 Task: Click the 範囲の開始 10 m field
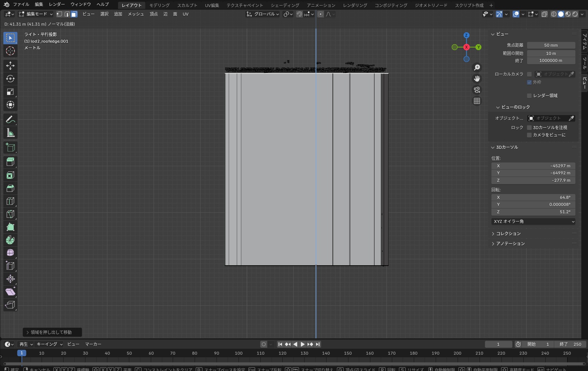[551, 53]
